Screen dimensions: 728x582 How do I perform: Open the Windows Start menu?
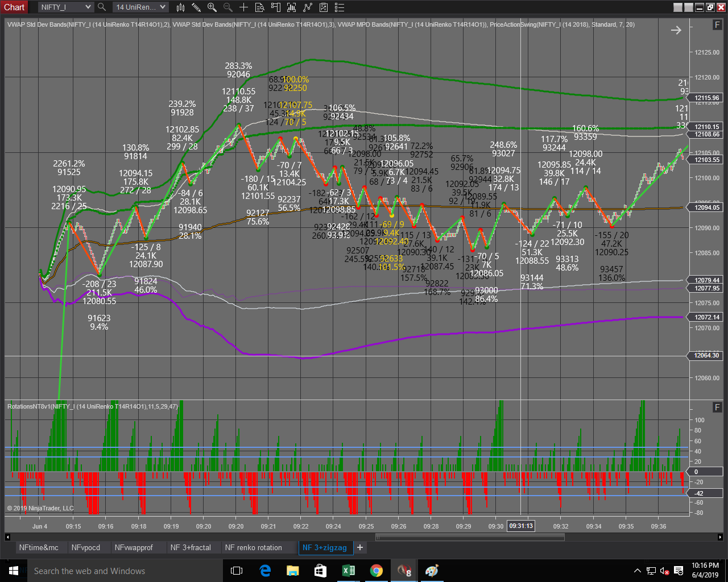(x=14, y=571)
